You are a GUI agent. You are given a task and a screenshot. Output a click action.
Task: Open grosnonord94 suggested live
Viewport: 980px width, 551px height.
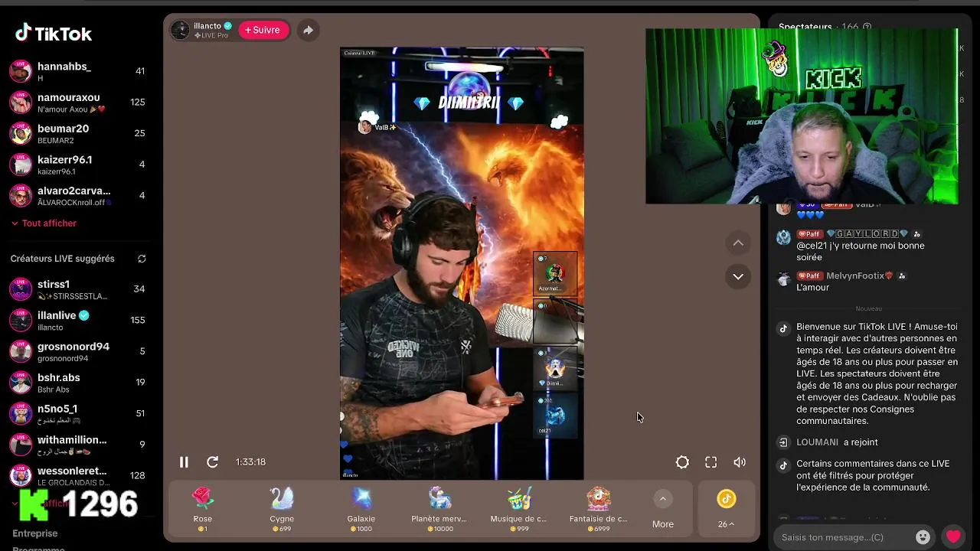pos(77,351)
